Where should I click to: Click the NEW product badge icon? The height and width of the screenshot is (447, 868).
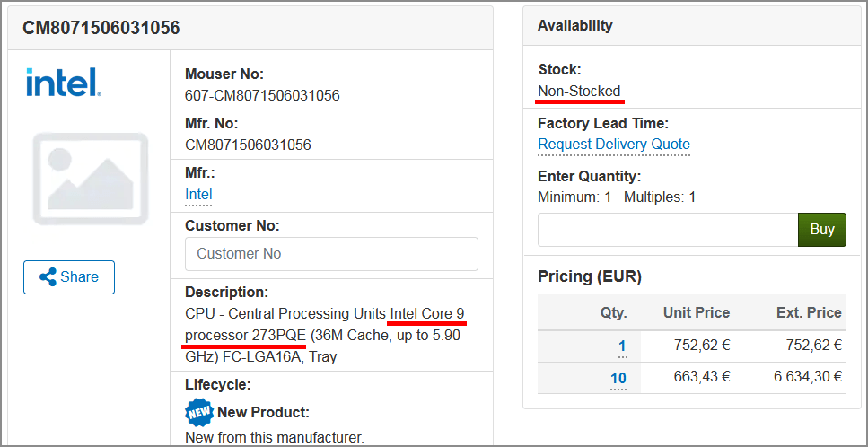click(x=198, y=412)
